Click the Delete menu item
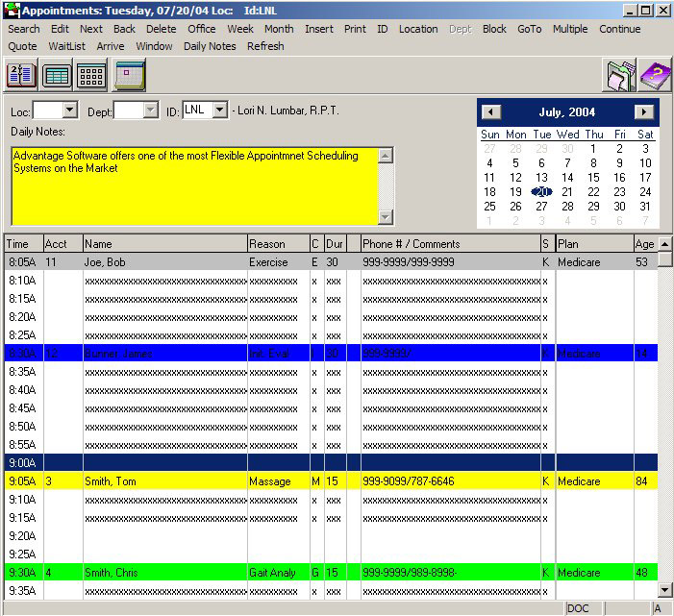Viewport: 674px width, 616px height. point(162,29)
